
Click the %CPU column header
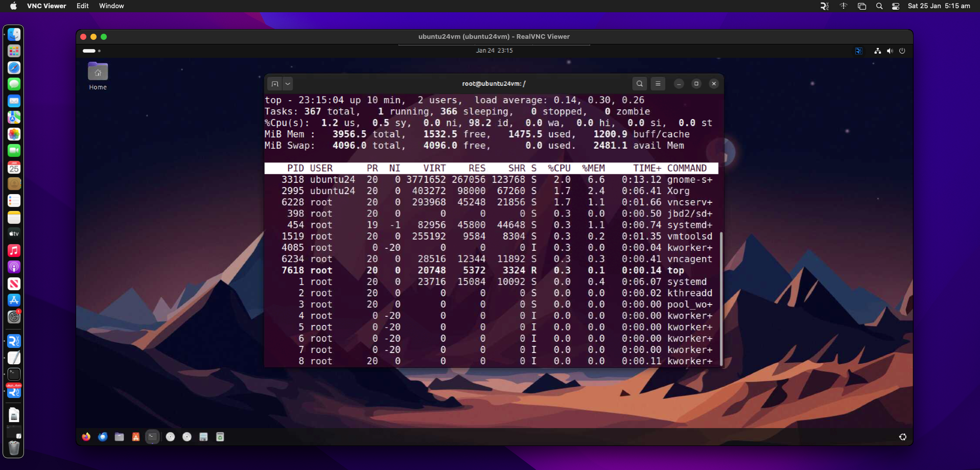[559, 168]
